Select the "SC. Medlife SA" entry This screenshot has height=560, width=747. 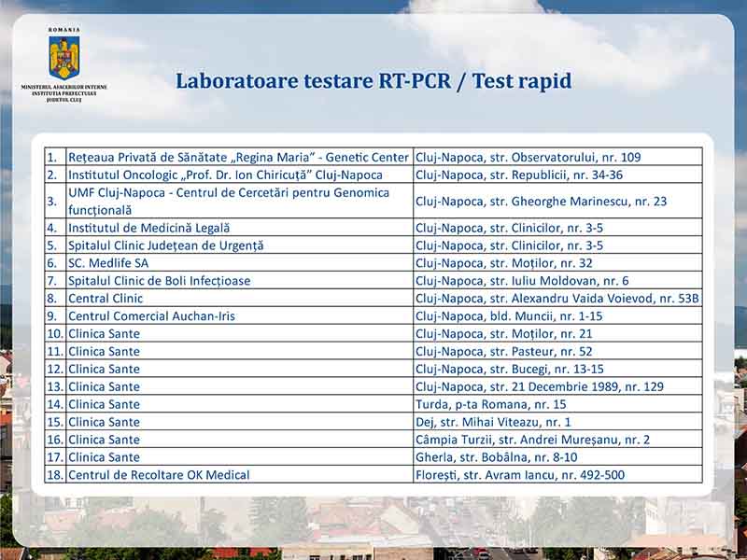tap(108, 263)
